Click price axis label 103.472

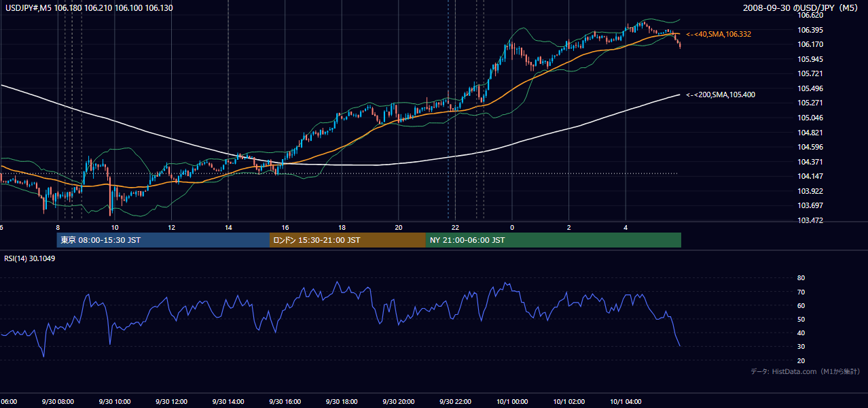coord(811,220)
